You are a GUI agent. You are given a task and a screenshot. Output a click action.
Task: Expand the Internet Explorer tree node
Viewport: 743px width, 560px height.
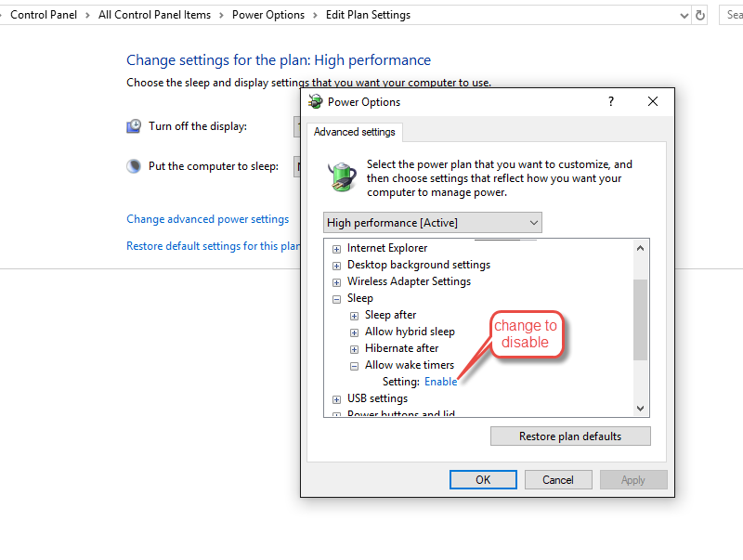(x=336, y=249)
